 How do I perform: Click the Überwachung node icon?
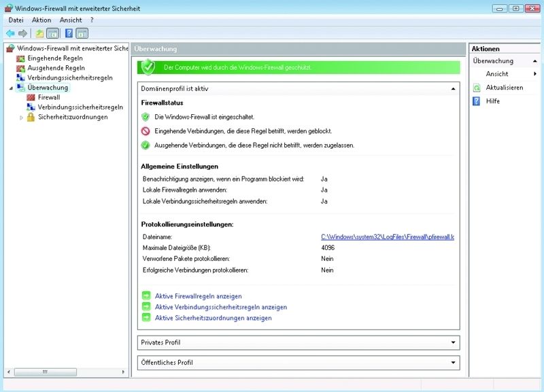click(21, 88)
